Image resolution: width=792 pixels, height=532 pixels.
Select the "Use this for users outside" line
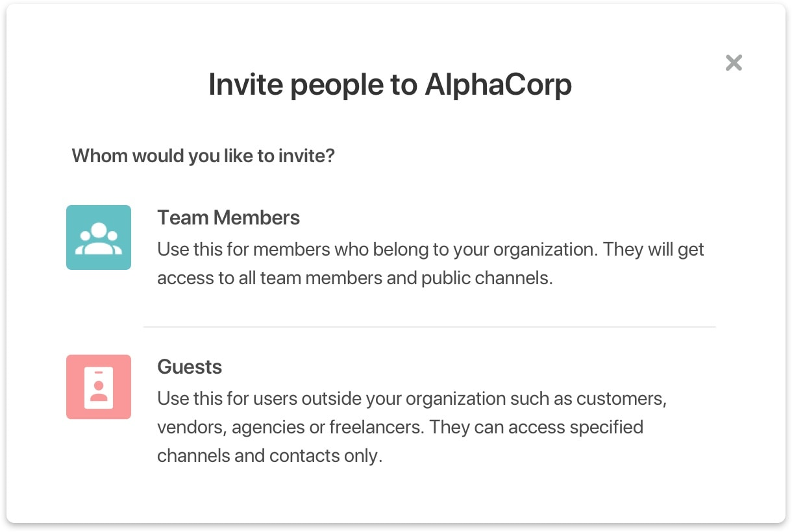(x=412, y=398)
